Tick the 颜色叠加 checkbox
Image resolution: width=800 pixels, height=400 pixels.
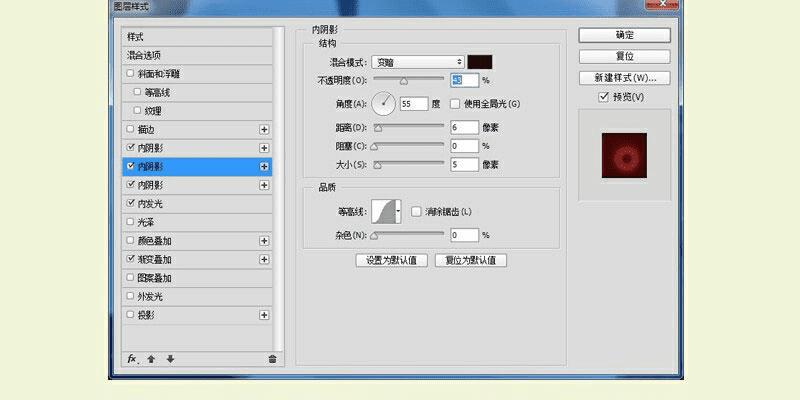pos(130,240)
